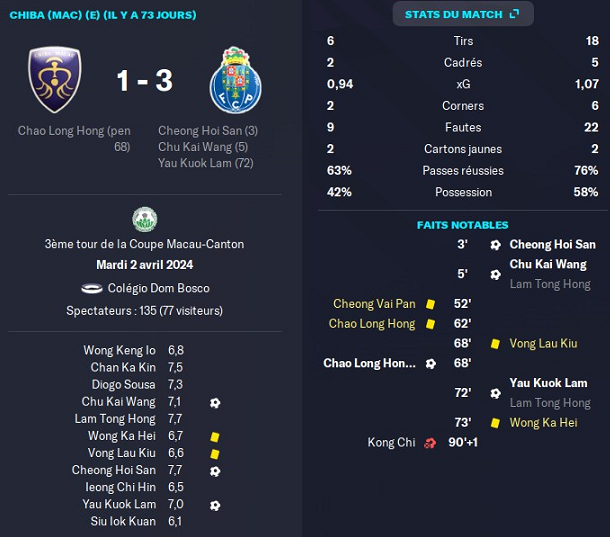This screenshot has height=537, width=610.
Task: Click the Chiba club crest
Action: (x=55, y=80)
